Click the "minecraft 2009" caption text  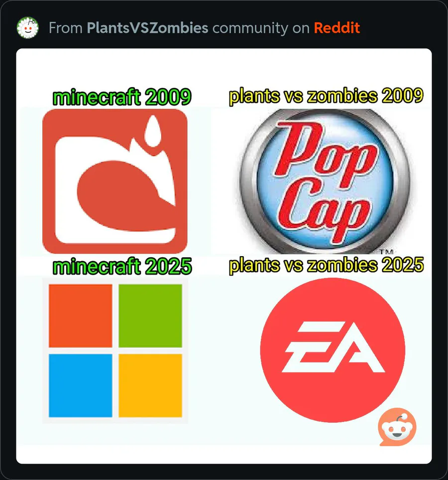pos(122,97)
